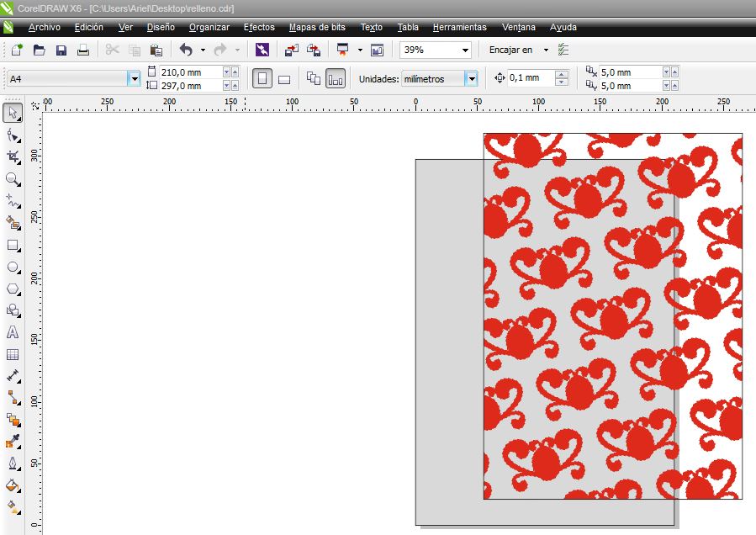Image resolution: width=756 pixels, height=535 pixels.
Task: Select the Freehand drawing tool
Action: point(13,201)
